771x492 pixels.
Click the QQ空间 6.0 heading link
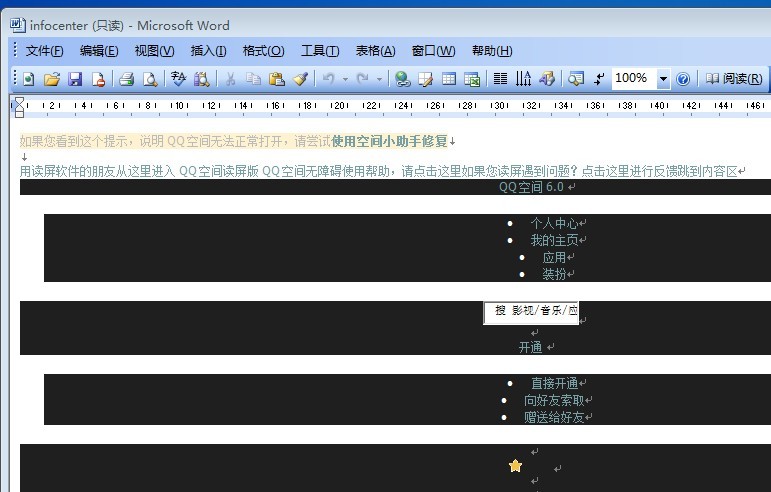pos(532,187)
